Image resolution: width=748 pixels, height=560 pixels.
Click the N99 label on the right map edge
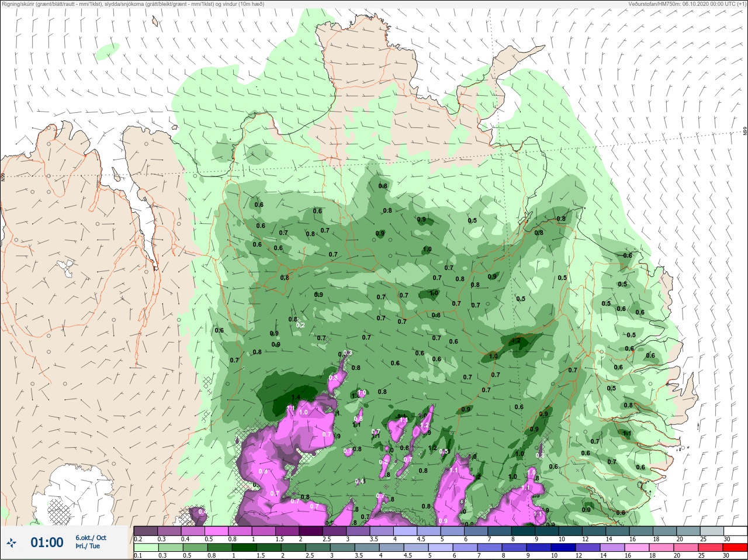(x=745, y=132)
